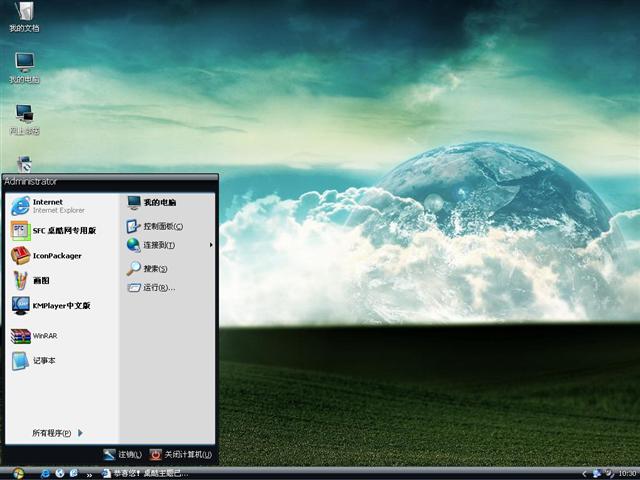
Task: Expand the 连接到 submenu arrow
Action: click(x=210, y=245)
